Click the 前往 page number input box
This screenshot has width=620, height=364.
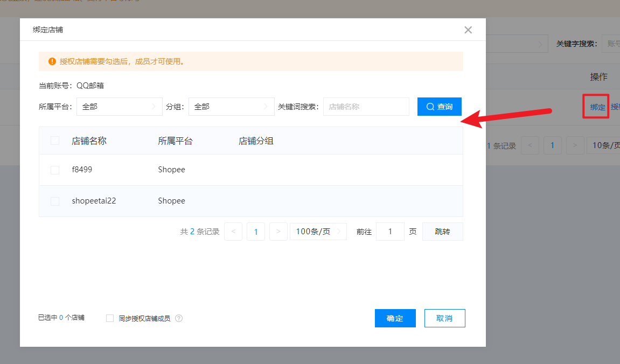pos(390,232)
